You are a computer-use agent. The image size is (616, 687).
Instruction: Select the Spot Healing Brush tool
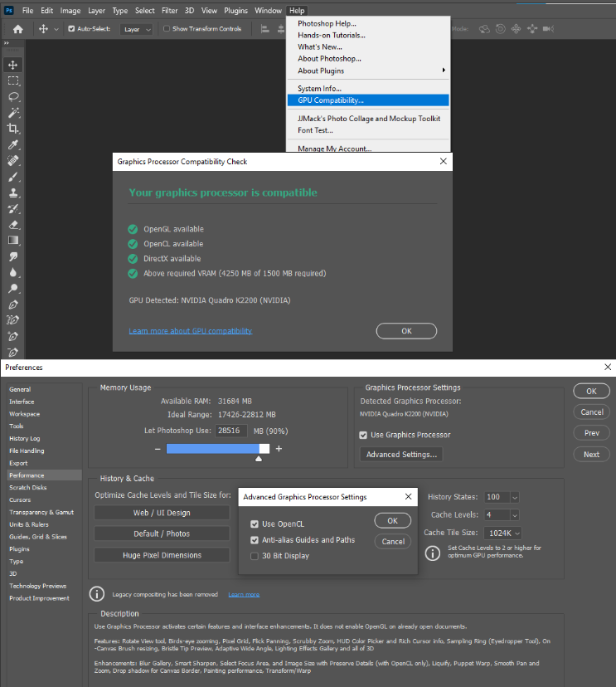tap(13, 161)
